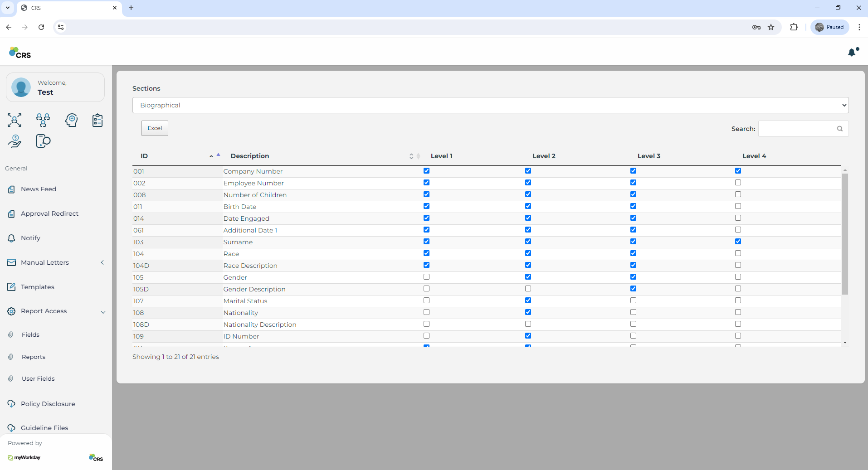Image resolution: width=868 pixels, height=470 pixels.
Task: Click the paperclip icon beside Fields
Action: coord(11,334)
